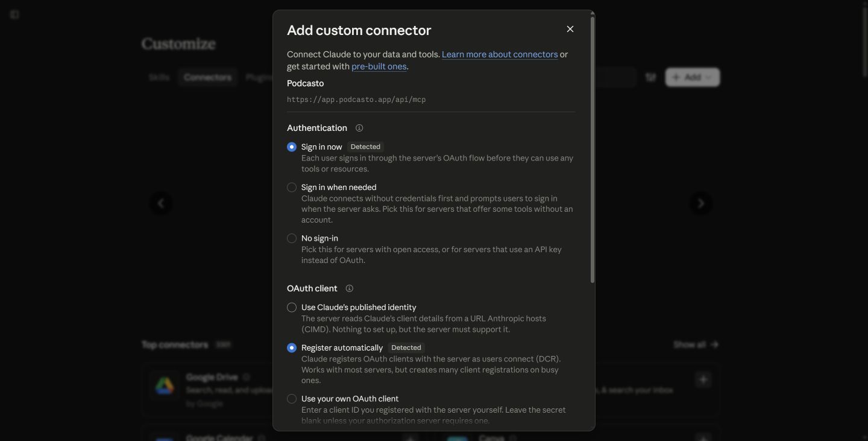Select Sign in when needed option
Viewport: 868px width, 441px height.
pos(292,187)
